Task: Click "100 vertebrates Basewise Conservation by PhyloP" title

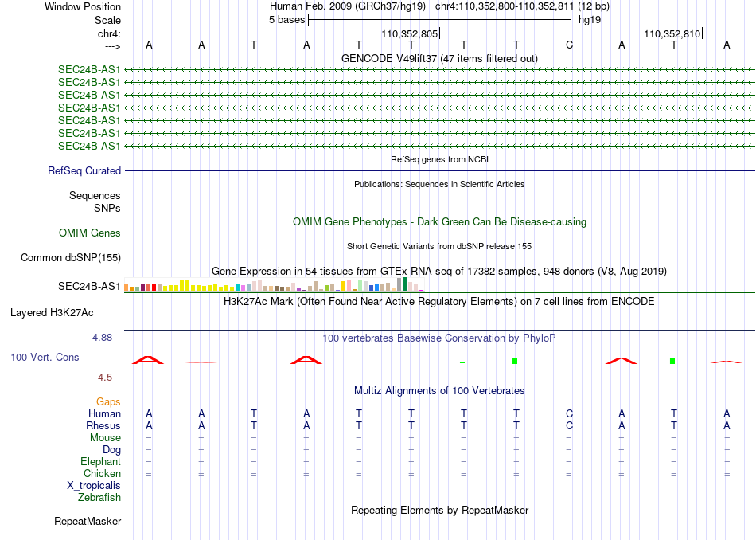Action: (438, 338)
